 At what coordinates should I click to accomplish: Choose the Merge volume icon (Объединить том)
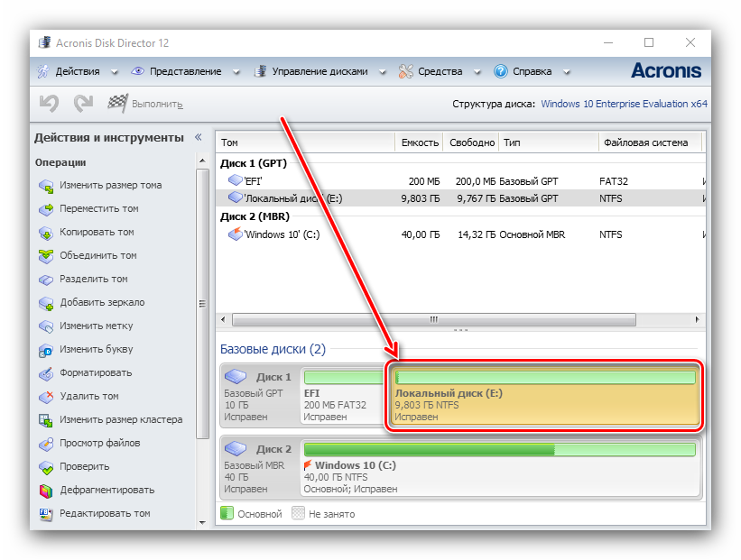click(x=46, y=256)
